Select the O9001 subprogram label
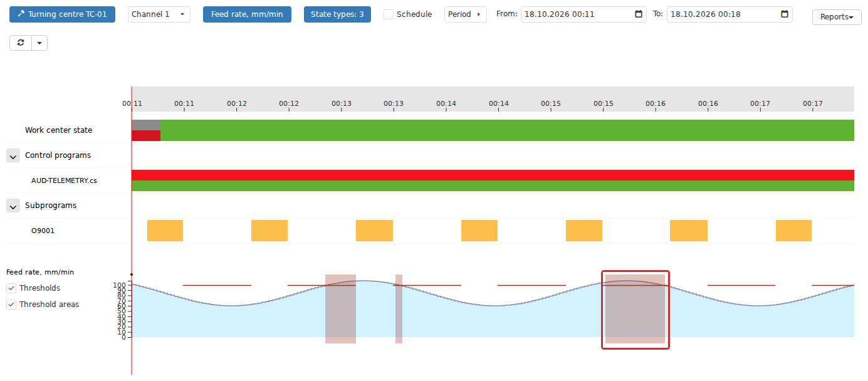This screenshot has width=868, height=381. [43, 231]
